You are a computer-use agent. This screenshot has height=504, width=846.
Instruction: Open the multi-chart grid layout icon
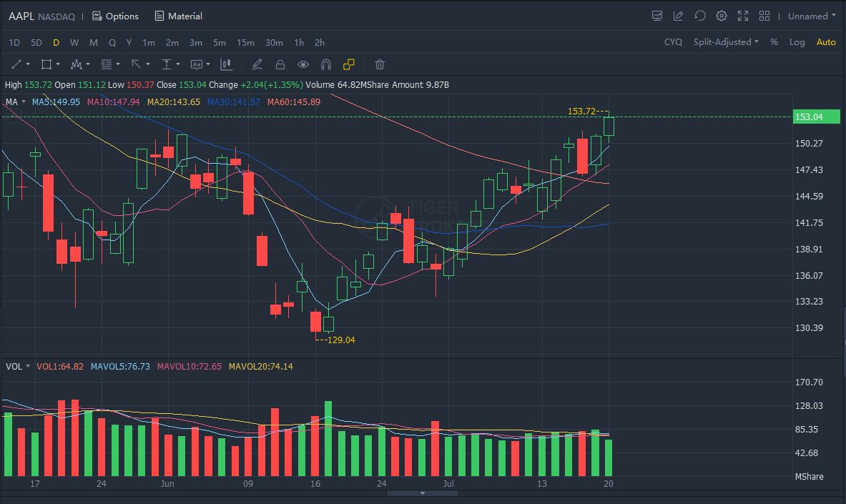764,16
